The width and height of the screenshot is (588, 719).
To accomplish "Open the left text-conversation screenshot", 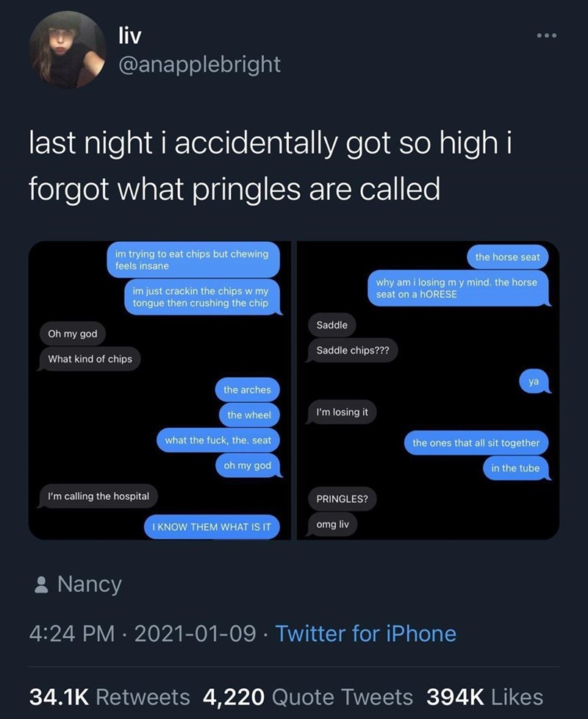I will (160, 390).
